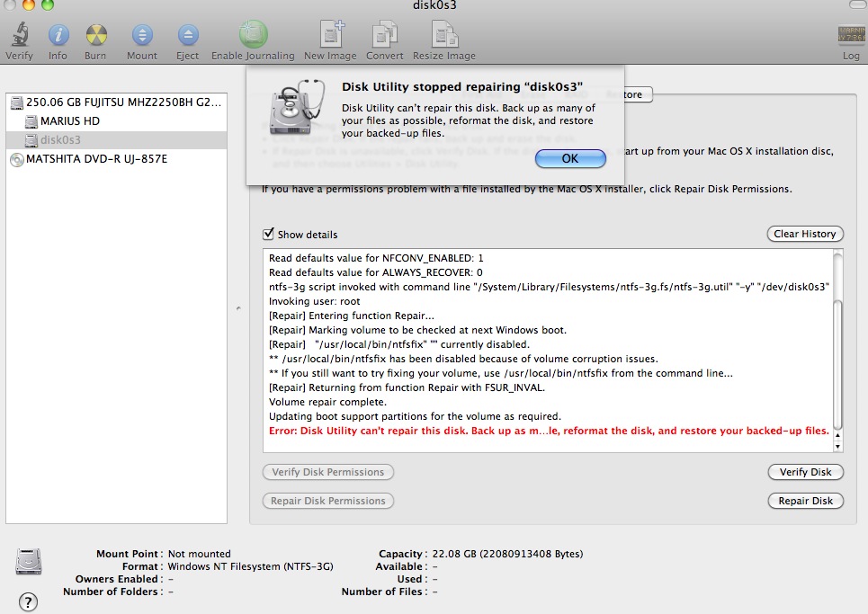Click the sidebar divider resize handle

coord(238,308)
